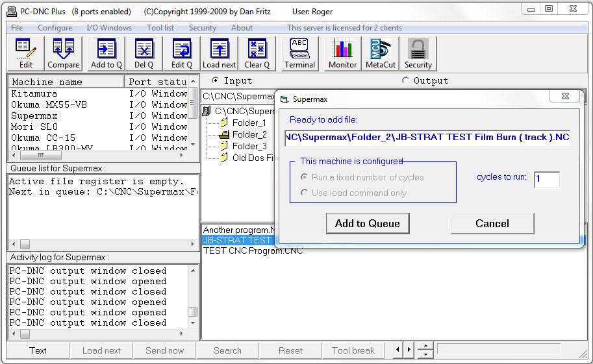Click the Text button in bottom bar

tap(38, 350)
